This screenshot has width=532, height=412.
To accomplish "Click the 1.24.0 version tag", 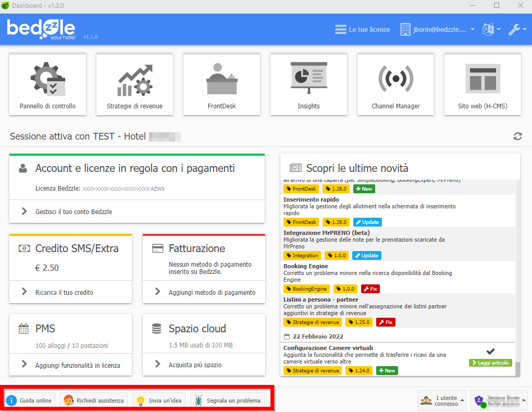I will click(359, 371).
